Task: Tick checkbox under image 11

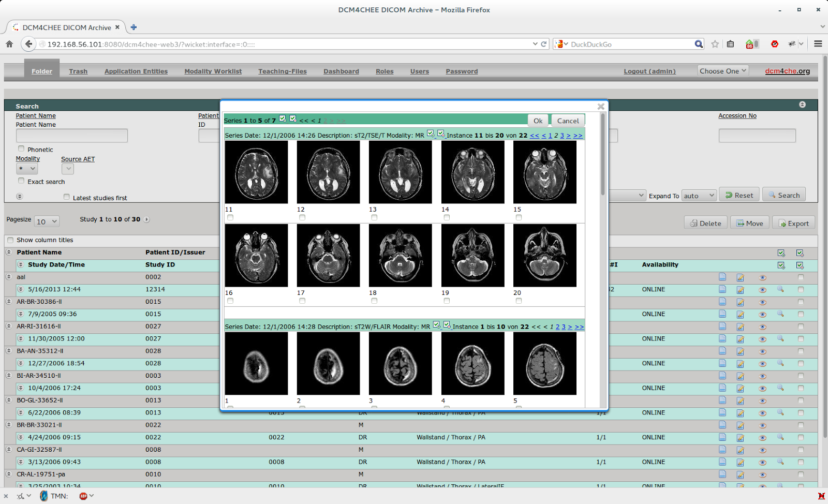Action: tap(230, 217)
